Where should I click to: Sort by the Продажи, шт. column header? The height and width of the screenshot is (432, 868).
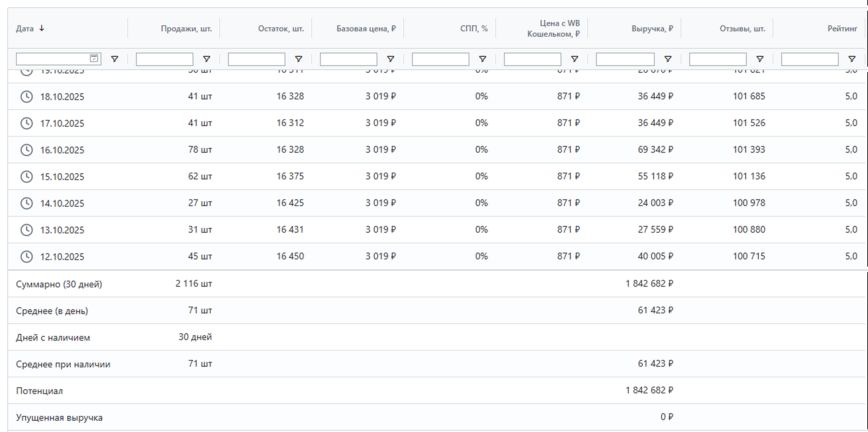coord(186,29)
